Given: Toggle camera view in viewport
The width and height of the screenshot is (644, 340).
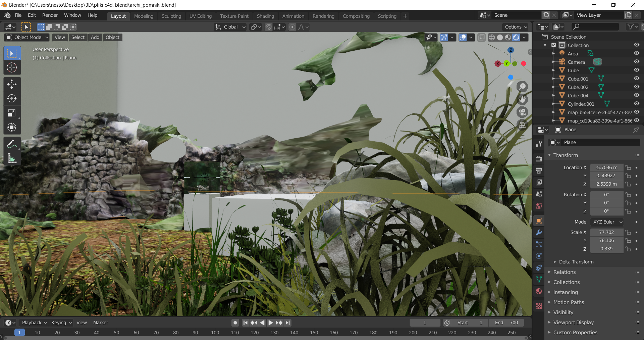Looking at the screenshot, I should 522,112.
